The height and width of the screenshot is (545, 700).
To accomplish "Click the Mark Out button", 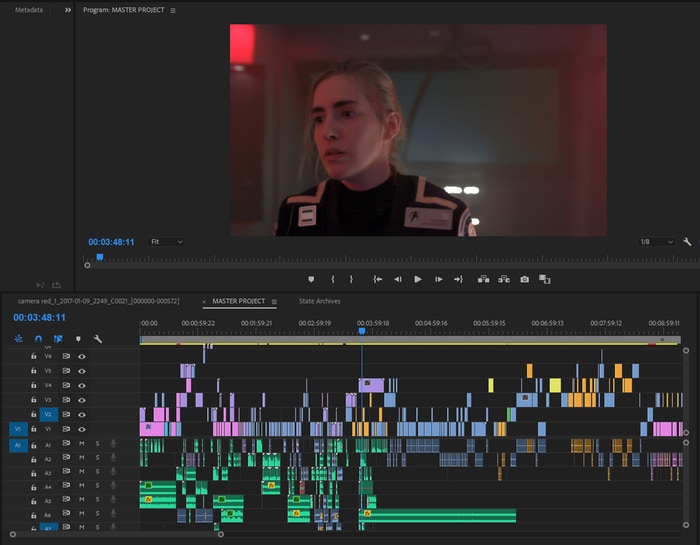I will (351, 279).
